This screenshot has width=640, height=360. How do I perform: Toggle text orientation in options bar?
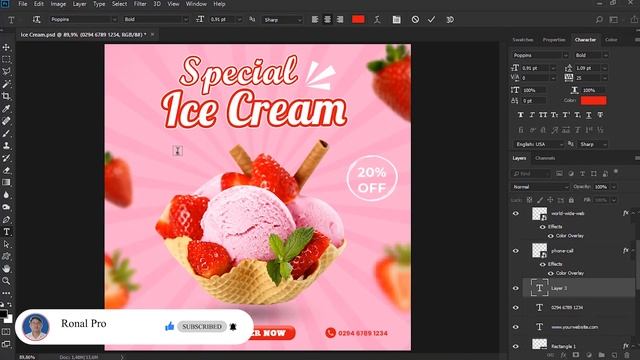point(36,20)
